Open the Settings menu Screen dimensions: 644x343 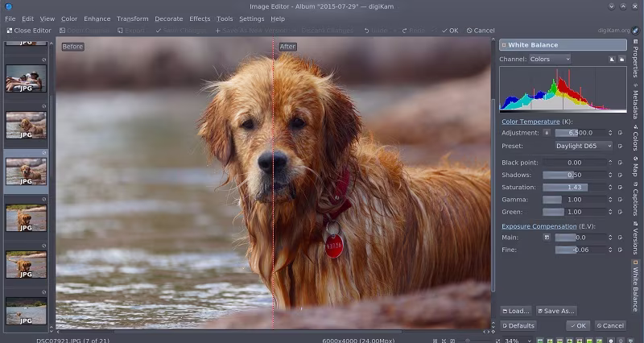click(251, 19)
